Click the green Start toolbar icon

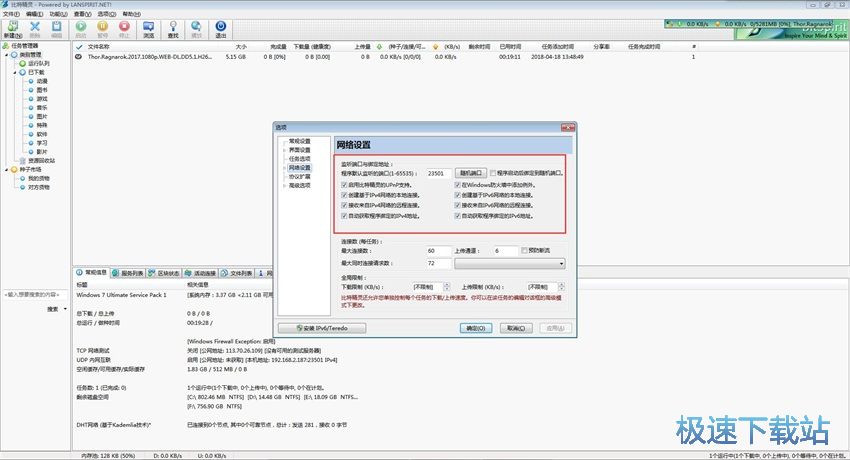pos(81,26)
